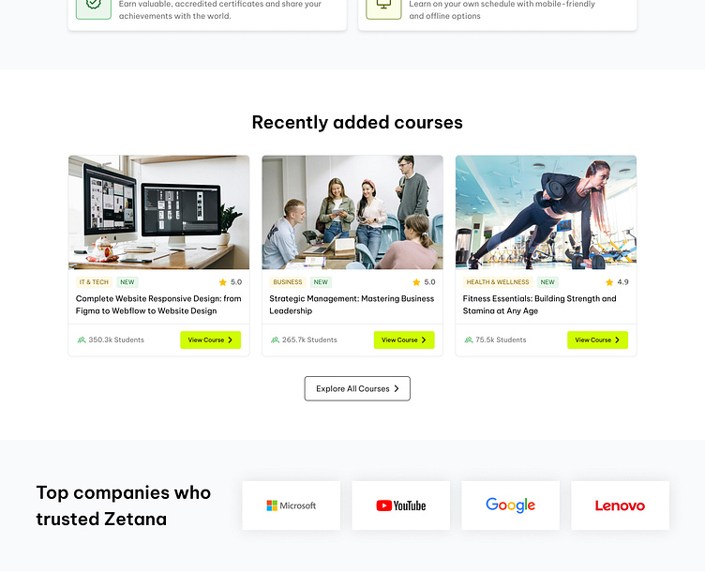Click the star icon beside 4.9 rating
Screen dimensions: 705x588
(x=609, y=282)
